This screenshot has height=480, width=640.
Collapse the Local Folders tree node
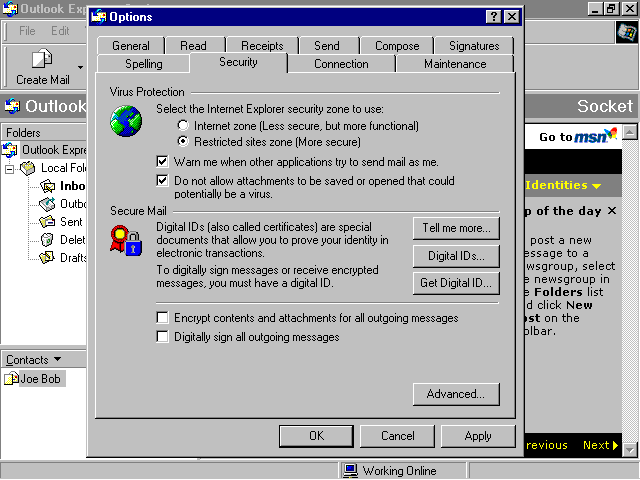(x=9, y=168)
